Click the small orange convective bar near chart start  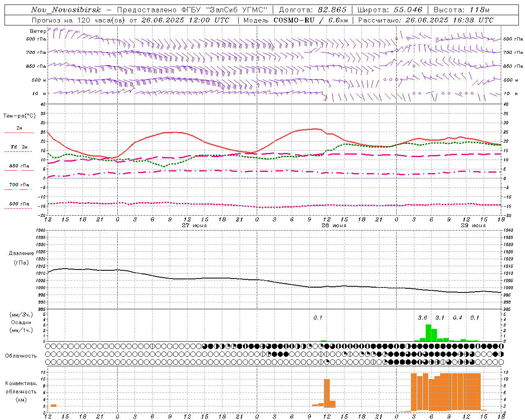tap(53, 406)
